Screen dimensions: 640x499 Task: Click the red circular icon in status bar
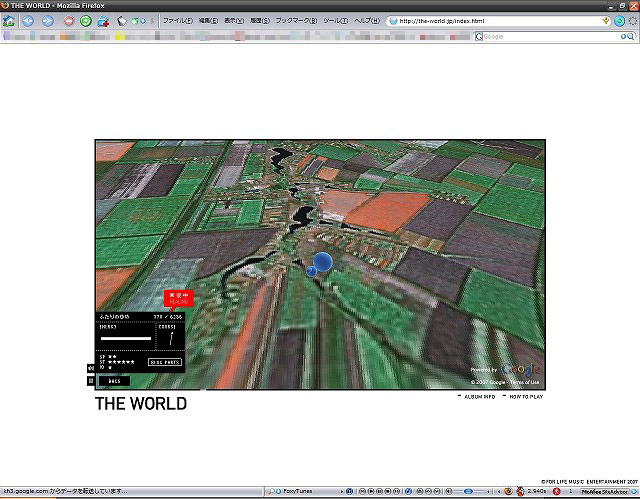(556, 491)
